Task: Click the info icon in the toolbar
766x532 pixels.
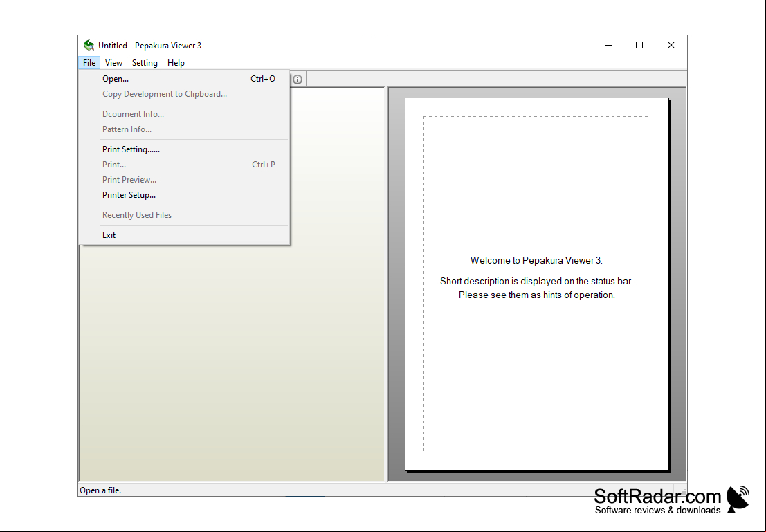Action: [x=298, y=79]
